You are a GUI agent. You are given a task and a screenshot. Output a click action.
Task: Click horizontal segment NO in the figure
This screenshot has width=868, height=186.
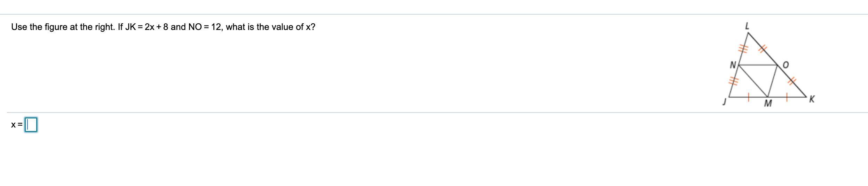tap(758, 65)
